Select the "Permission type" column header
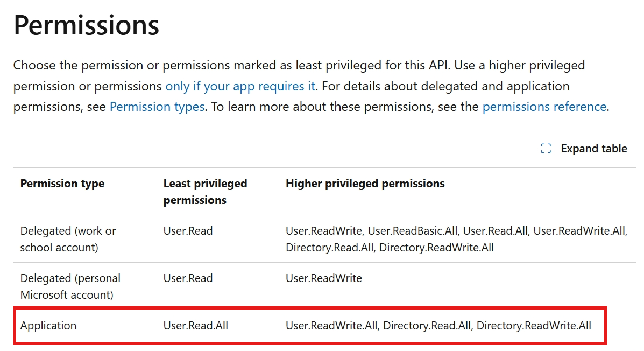The width and height of the screenshot is (644, 351). 62,184
